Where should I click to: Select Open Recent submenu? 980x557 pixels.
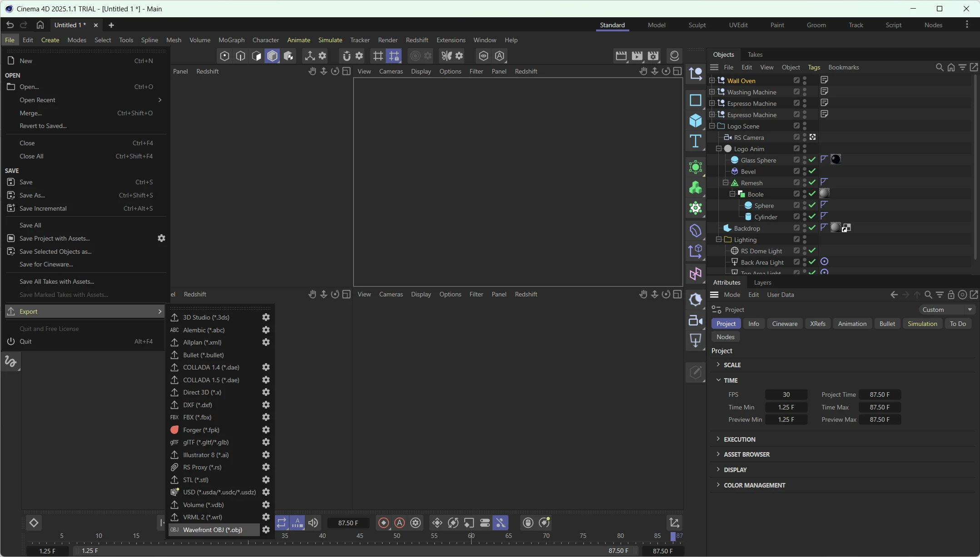pyautogui.click(x=85, y=100)
